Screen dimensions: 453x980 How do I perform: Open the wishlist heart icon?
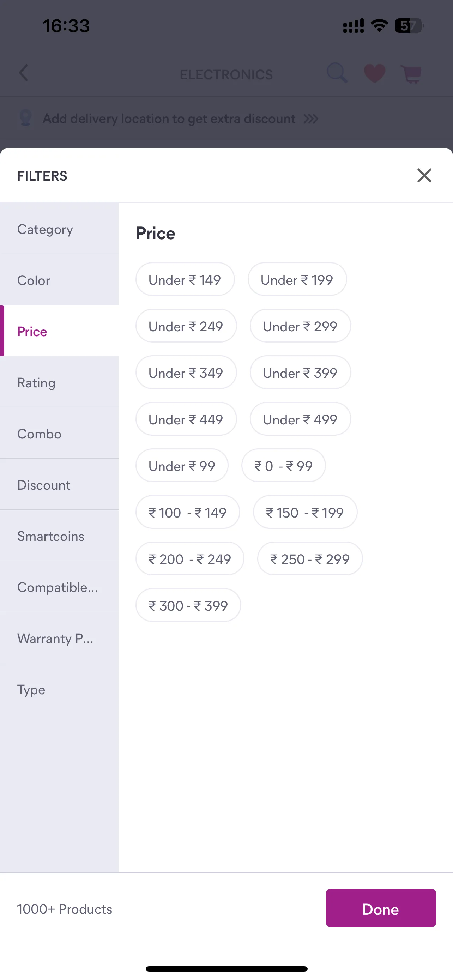click(375, 73)
